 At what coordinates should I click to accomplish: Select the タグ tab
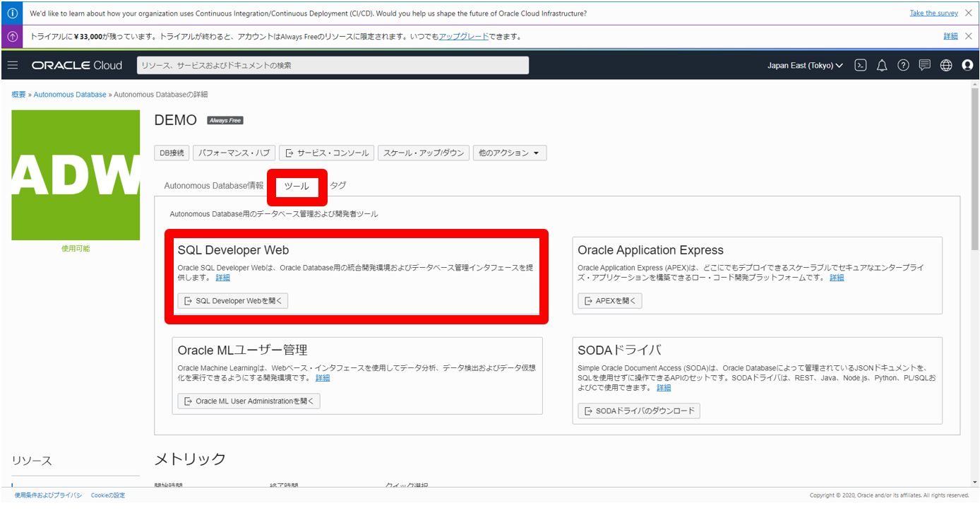coord(338,185)
